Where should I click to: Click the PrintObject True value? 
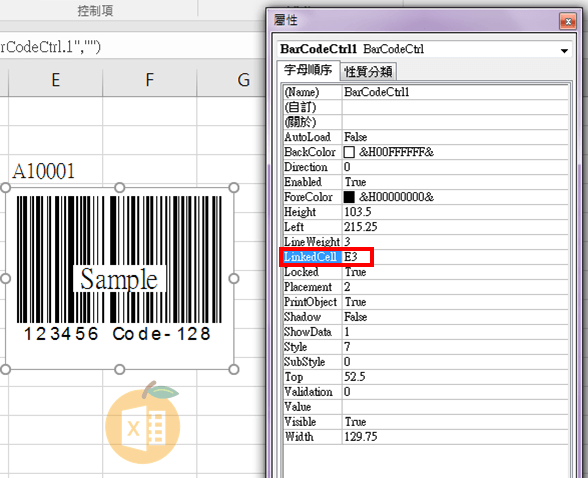[455, 302]
